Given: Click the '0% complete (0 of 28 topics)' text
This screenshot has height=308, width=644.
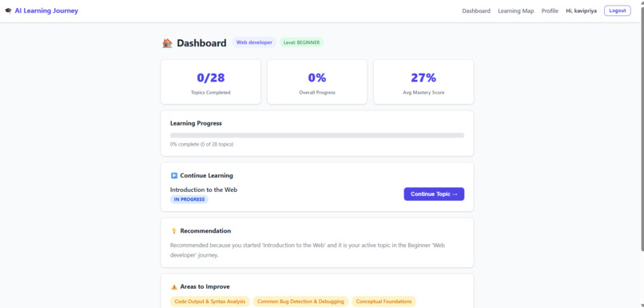Looking at the screenshot, I should coord(201,144).
